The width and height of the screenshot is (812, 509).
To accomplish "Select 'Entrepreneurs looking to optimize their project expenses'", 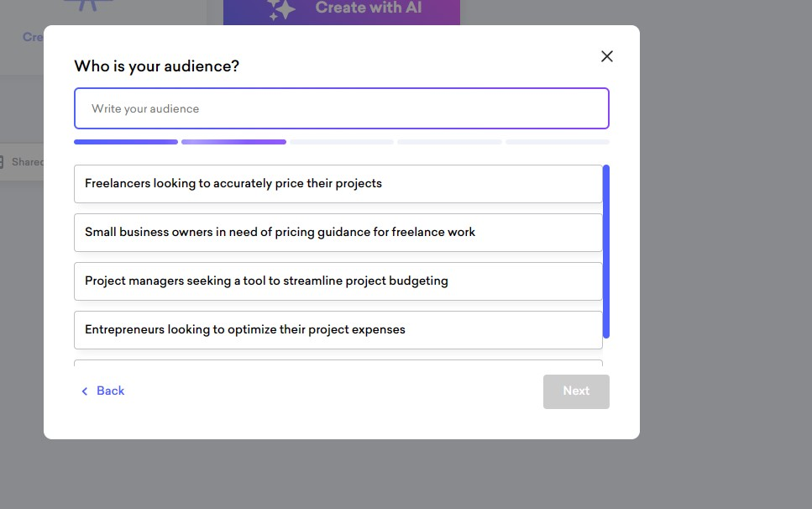I will [x=338, y=329].
